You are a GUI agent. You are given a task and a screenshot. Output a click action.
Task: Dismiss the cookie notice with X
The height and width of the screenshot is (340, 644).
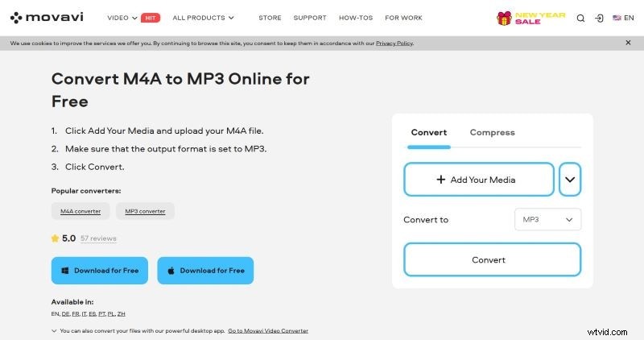coord(628,43)
